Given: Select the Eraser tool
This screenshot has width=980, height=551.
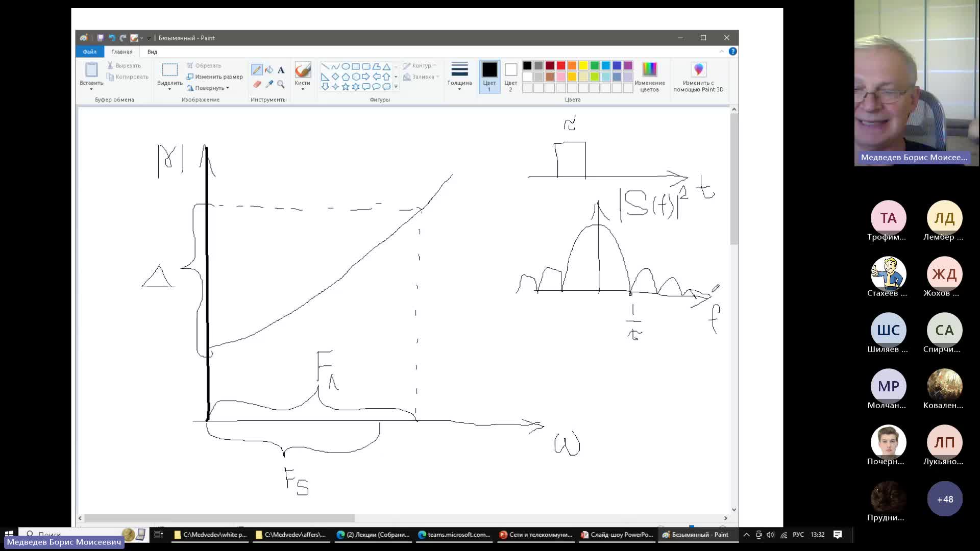Looking at the screenshot, I should coord(257,84).
